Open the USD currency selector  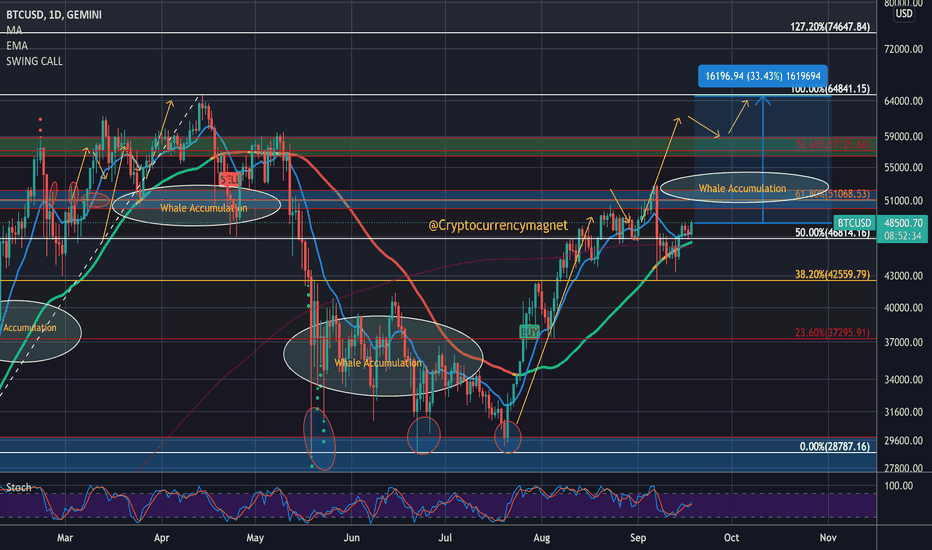tap(904, 13)
